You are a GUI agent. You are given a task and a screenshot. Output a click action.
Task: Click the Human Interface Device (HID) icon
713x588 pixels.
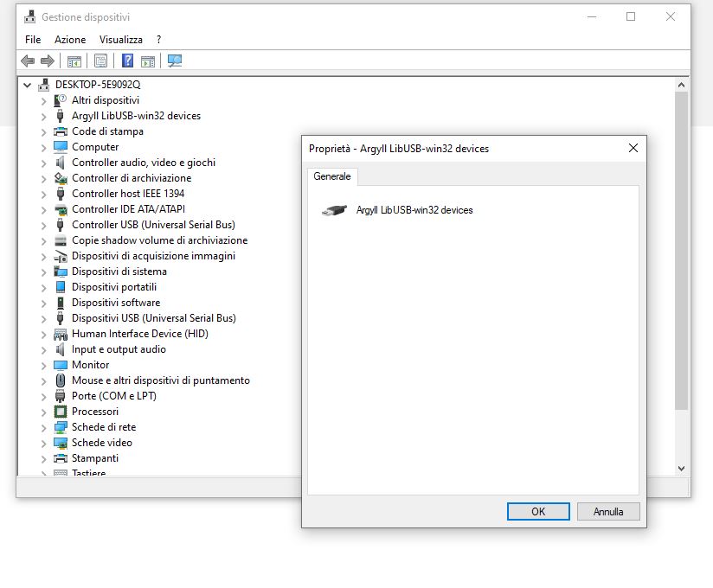[60, 334]
